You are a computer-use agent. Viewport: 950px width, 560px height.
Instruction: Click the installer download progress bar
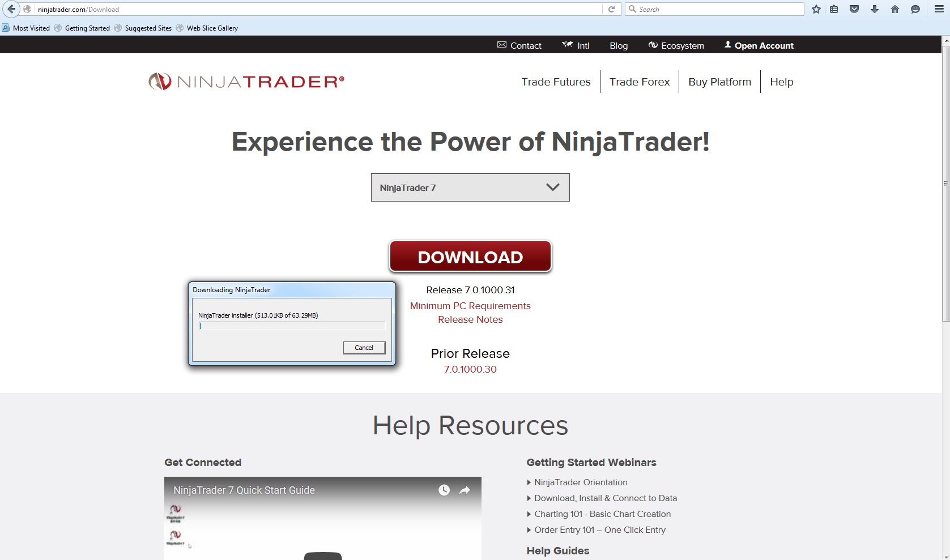[x=292, y=326]
